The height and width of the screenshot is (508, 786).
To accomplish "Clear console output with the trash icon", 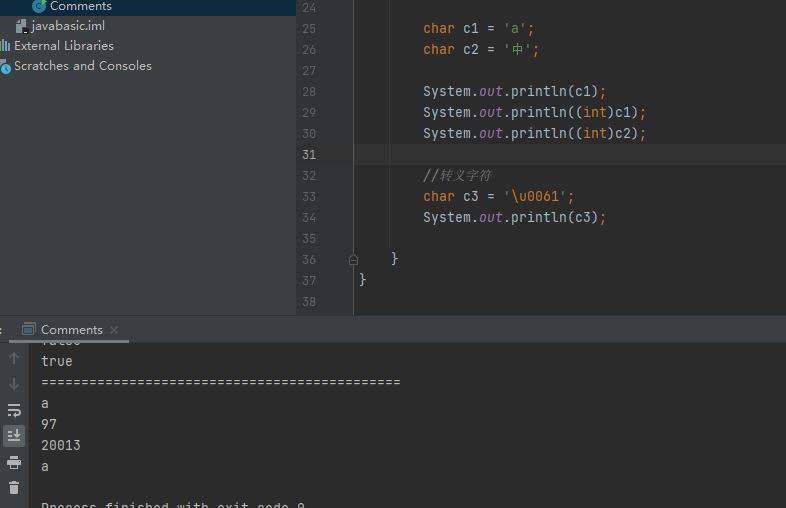I will pos(14,488).
